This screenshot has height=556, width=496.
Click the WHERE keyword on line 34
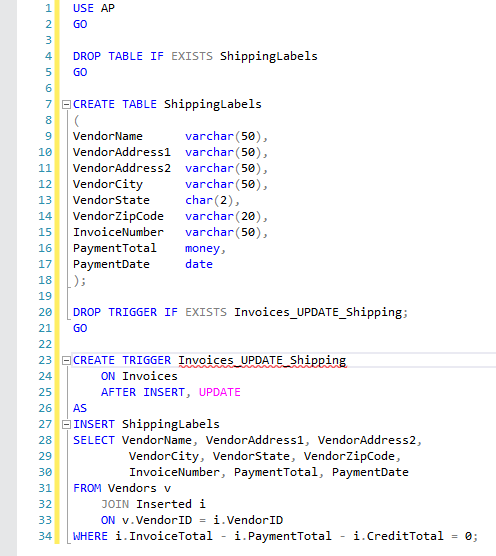90,536
